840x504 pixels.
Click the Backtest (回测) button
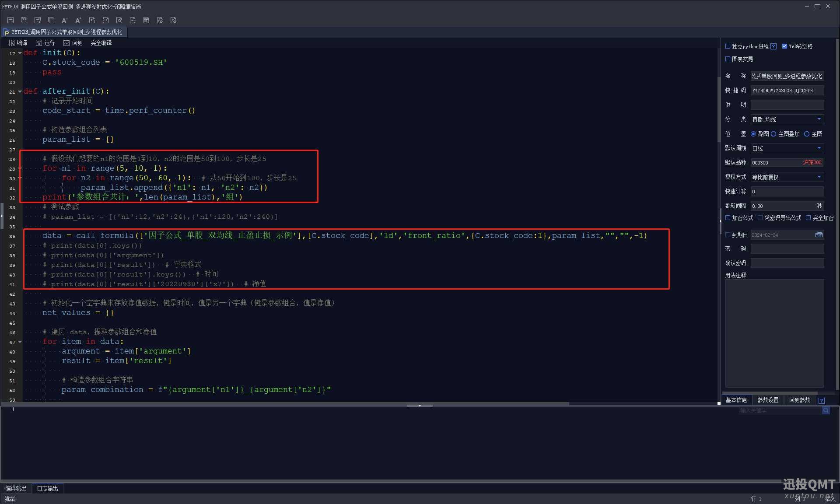pos(73,43)
